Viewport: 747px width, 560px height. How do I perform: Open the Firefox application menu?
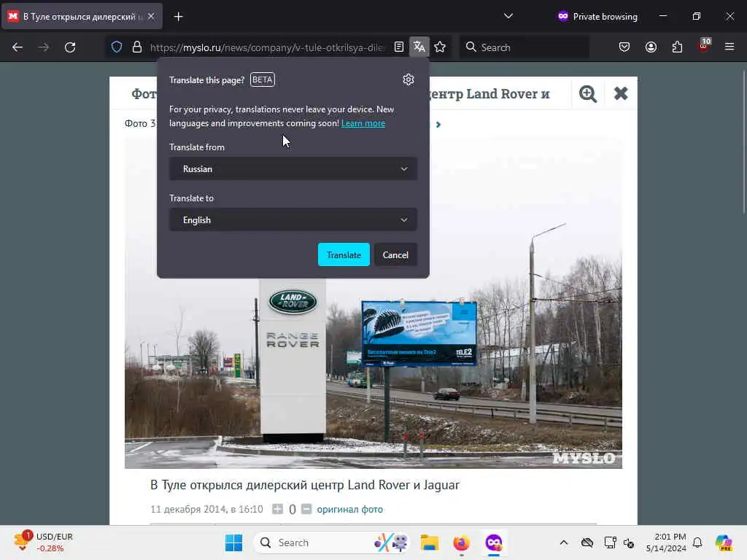click(729, 47)
